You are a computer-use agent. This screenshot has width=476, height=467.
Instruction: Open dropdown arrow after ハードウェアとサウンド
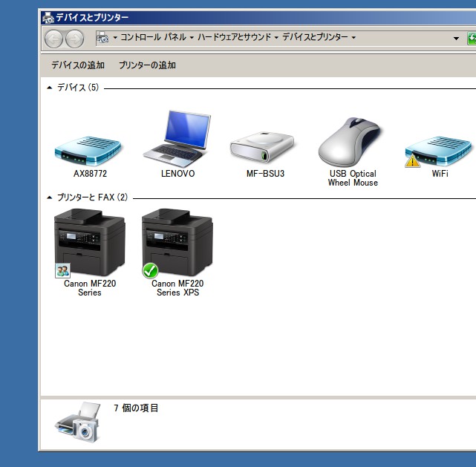point(276,38)
